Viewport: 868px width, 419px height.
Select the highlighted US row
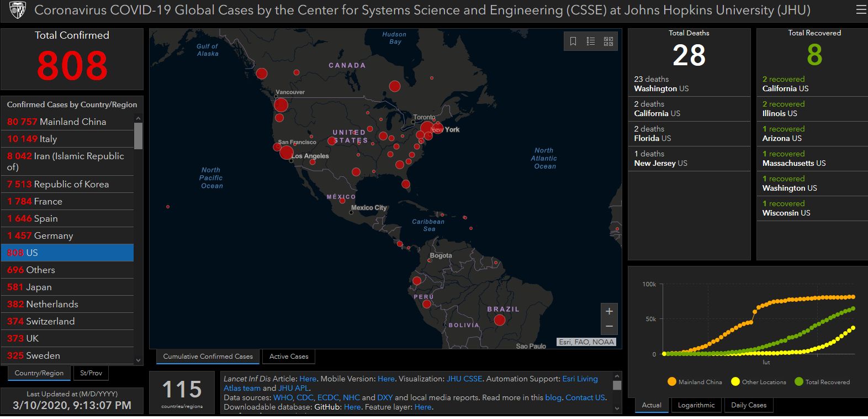tap(67, 253)
